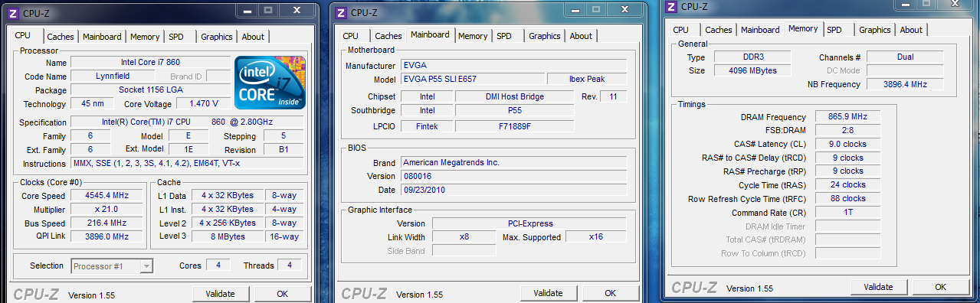Click the Cycle Time tRAS value 24 clocks

click(x=847, y=184)
